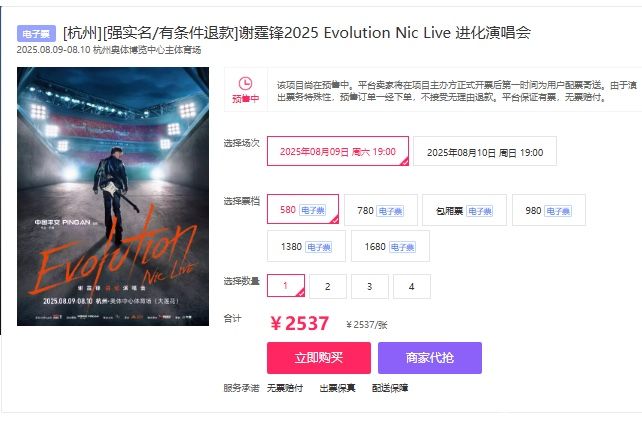Screen dimensions: 642x434
Task: Set ticket quantity to 4
Action: pyautogui.click(x=411, y=286)
